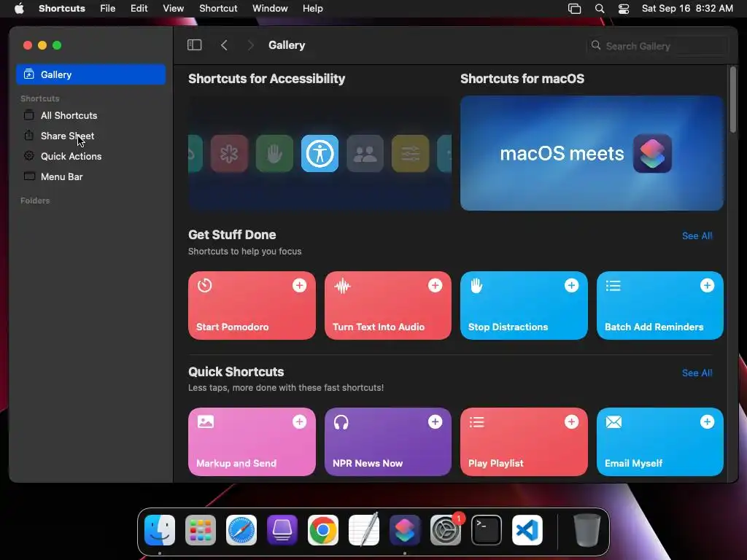Click the blue accessibility figure icon

point(320,153)
